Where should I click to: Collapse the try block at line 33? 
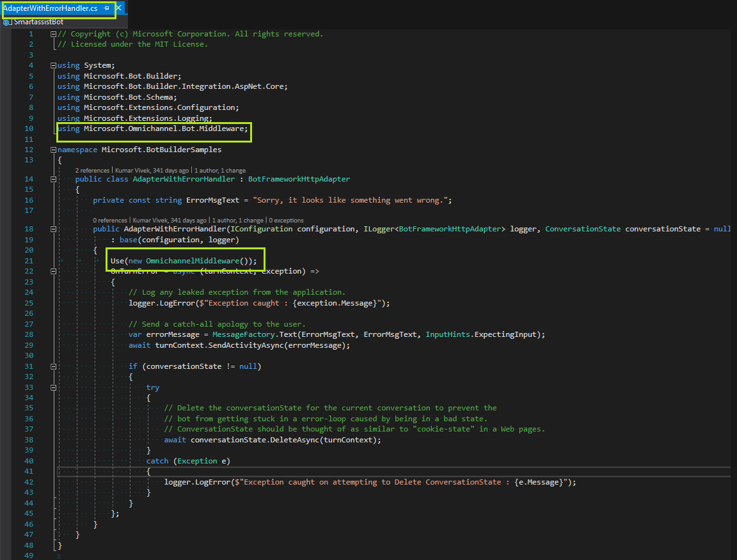[x=53, y=388]
